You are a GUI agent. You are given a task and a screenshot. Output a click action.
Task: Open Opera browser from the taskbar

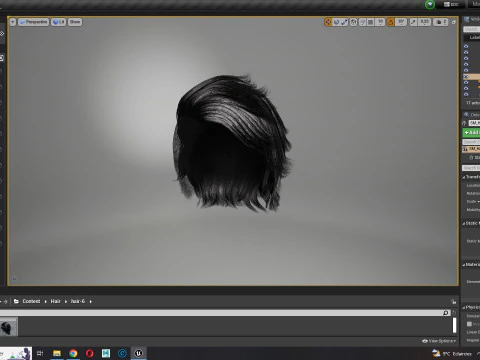89,353
